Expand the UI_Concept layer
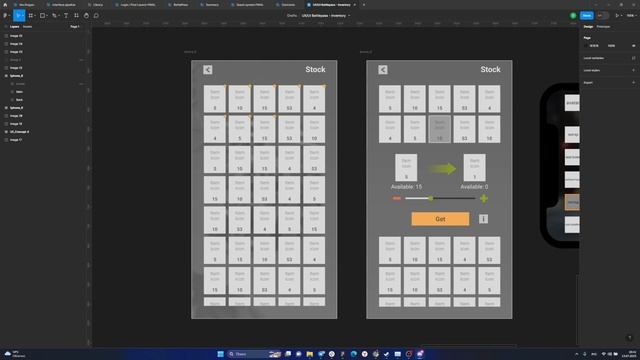640x360 pixels. click(x=6, y=132)
